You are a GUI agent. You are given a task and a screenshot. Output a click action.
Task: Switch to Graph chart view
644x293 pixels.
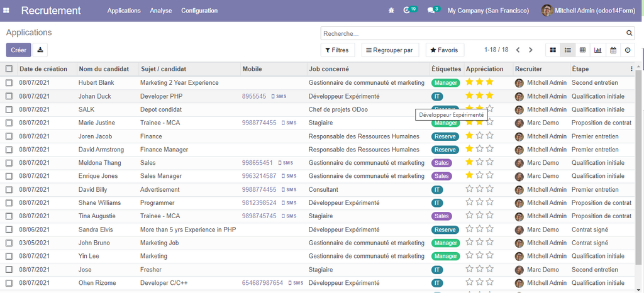point(597,50)
